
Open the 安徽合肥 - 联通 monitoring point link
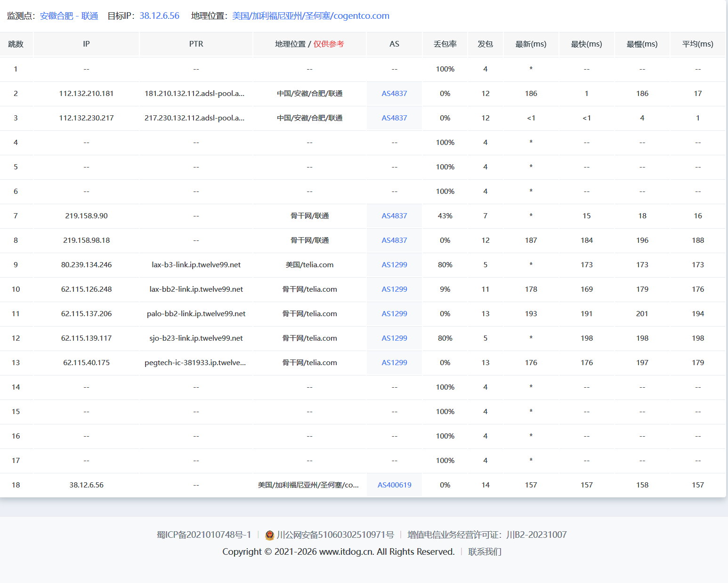tap(69, 16)
